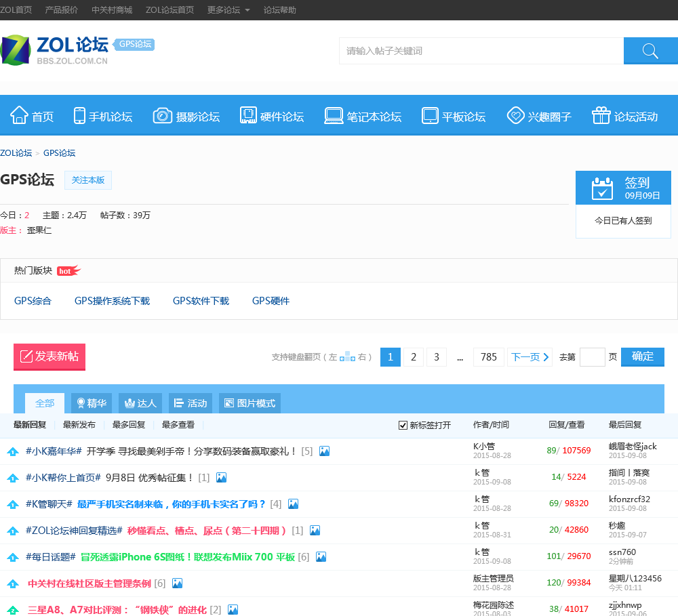Open last replier 峨眉老怪jack profile
The image size is (678, 616).
[x=633, y=447]
